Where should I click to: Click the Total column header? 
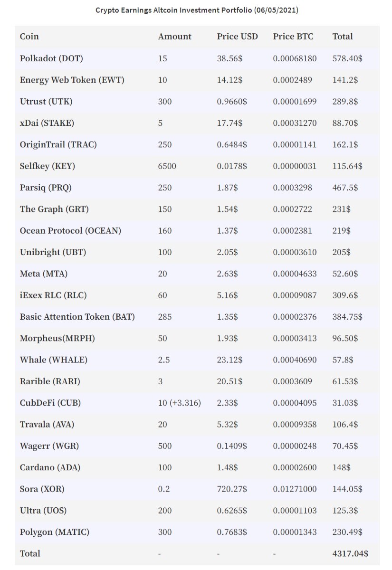[x=343, y=37]
